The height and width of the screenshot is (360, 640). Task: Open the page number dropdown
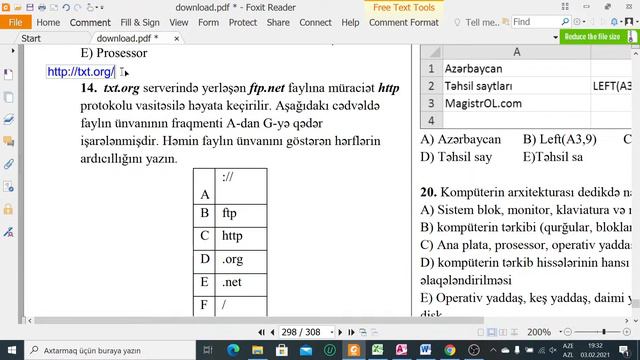[331, 332]
